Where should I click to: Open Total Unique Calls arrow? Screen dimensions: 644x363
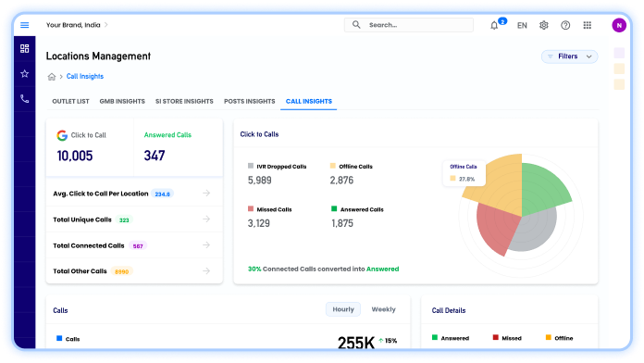206,219
